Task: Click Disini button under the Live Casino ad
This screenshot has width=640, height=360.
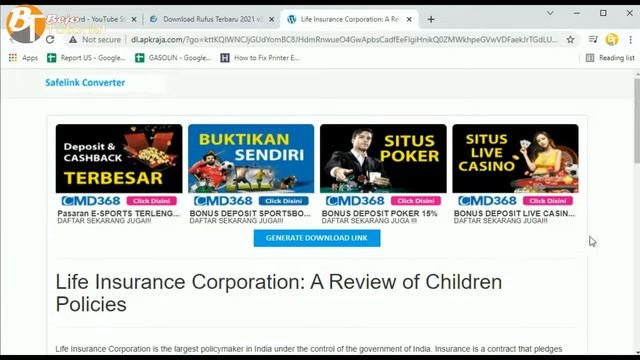Action: [x=548, y=201]
